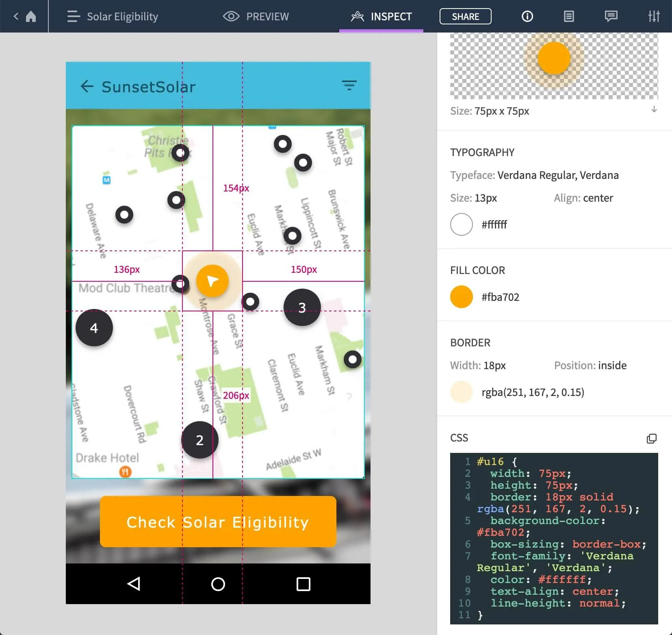Viewport: 672px width, 635px height.
Task: Click the back arrow next to SunsetSolar
Action: [x=87, y=86]
